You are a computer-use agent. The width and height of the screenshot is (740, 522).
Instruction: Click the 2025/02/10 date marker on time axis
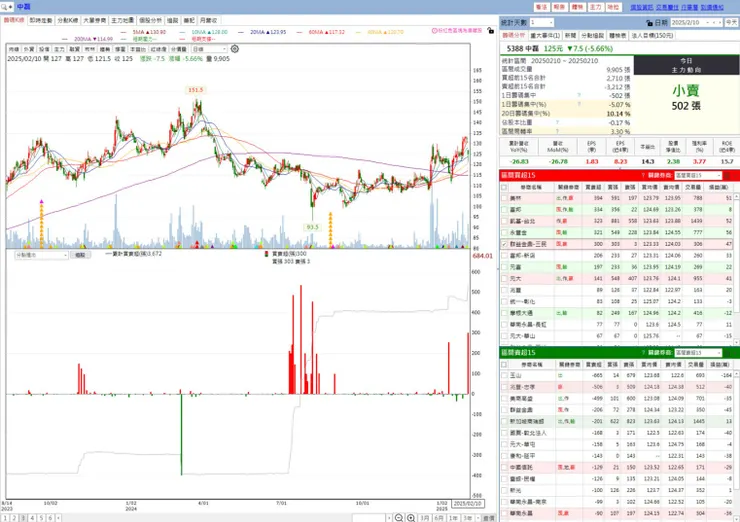(x=468, y=504)
